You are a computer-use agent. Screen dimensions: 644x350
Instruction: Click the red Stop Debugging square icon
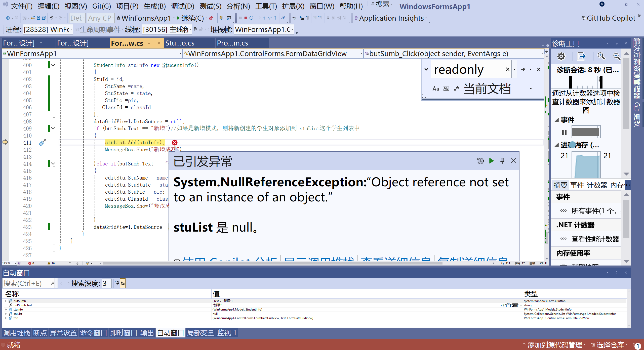point(246,18)
